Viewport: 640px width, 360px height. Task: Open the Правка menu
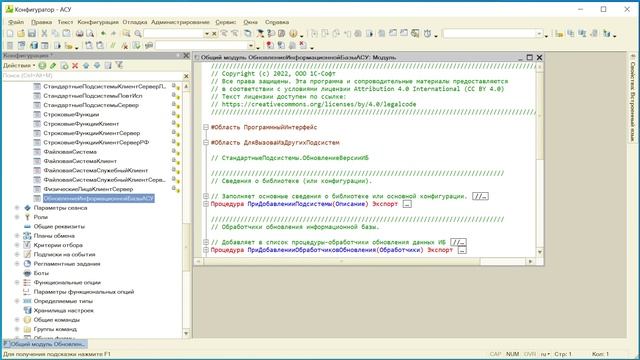click(41, 22)
